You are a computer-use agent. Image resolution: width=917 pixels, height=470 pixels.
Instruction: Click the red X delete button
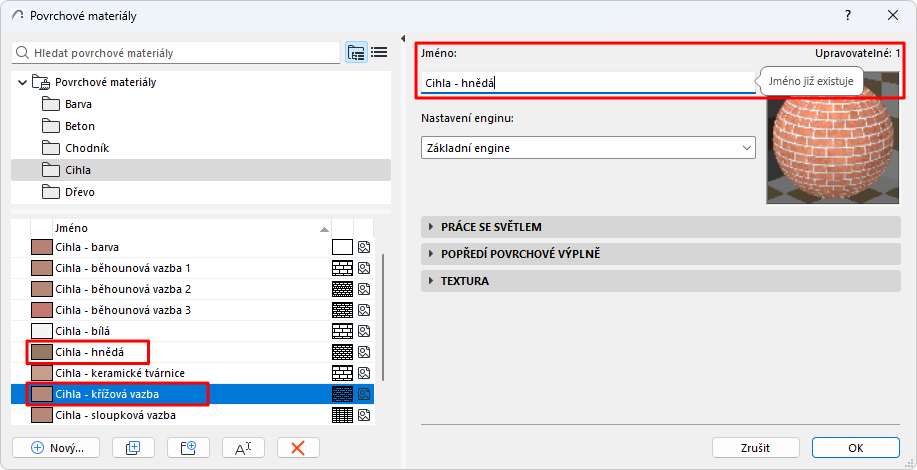[x=297, y=448]
